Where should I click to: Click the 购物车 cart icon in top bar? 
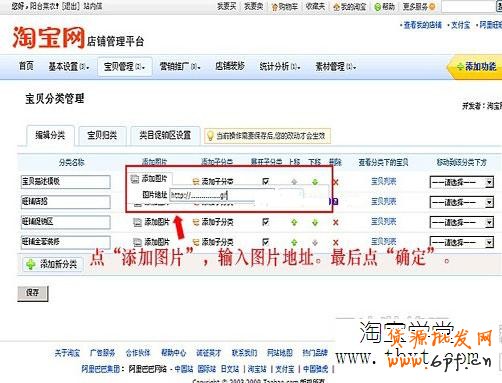(x=275, y=7)
